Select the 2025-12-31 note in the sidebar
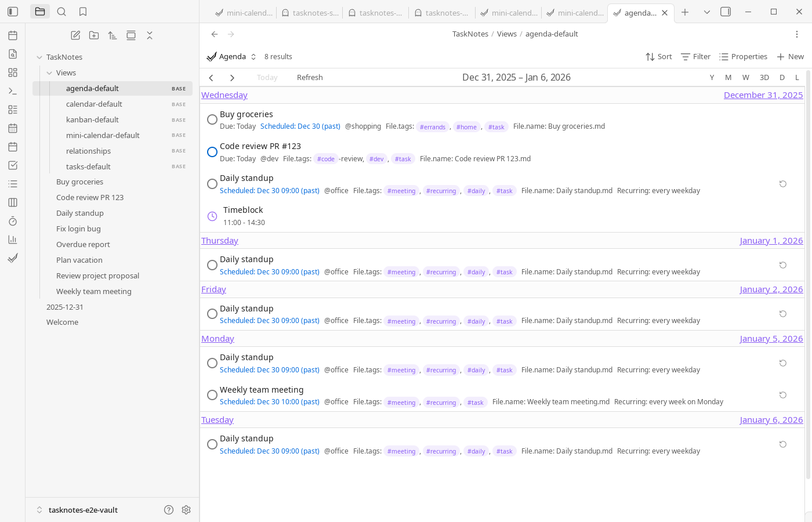The image size is (812, 522). click(x=65, y=307)
